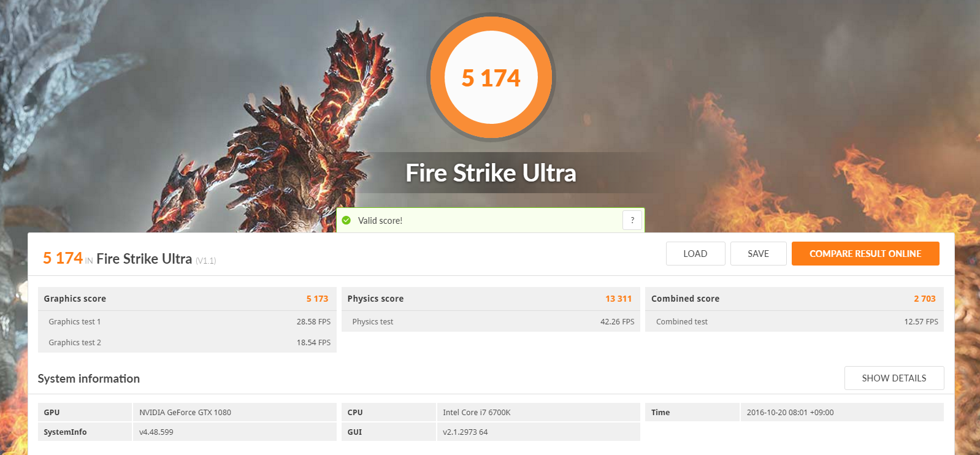Click the green valid score checkmark icon
The height and width of the screenshot is (455, 980).
click(346, 220)
